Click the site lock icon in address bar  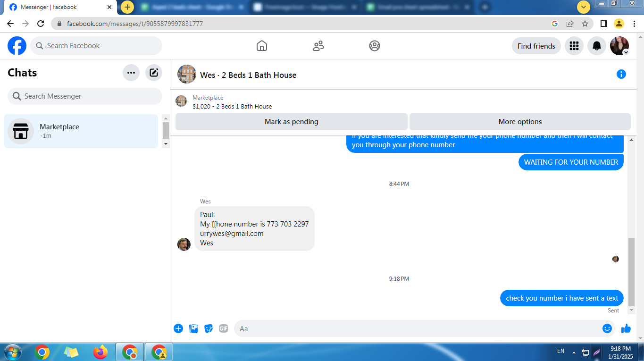(59, 24)
